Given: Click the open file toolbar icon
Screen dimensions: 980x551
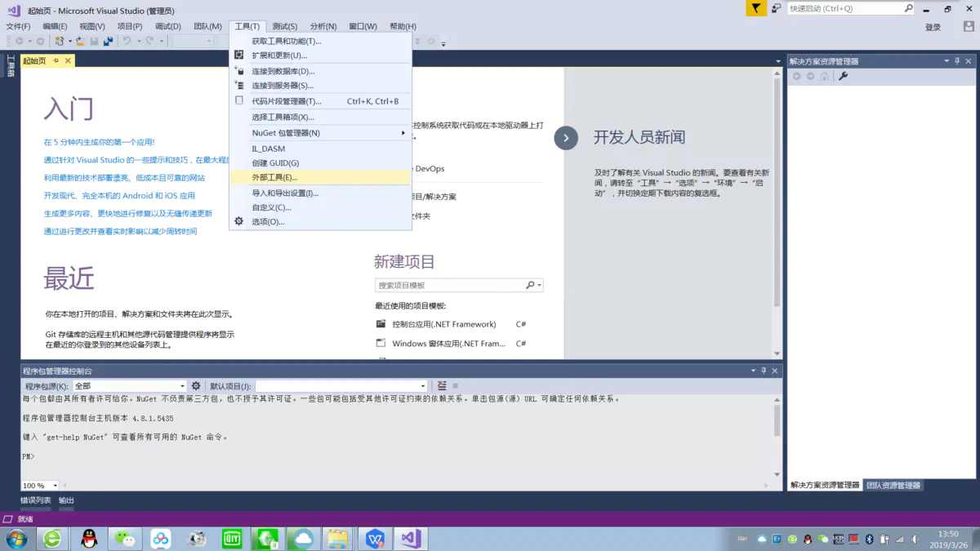Looking at the screenshot, I should [x=80, y=41].
